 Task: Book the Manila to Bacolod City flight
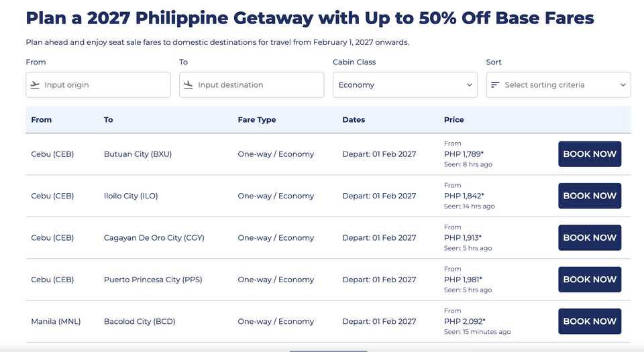click(590, 321)
